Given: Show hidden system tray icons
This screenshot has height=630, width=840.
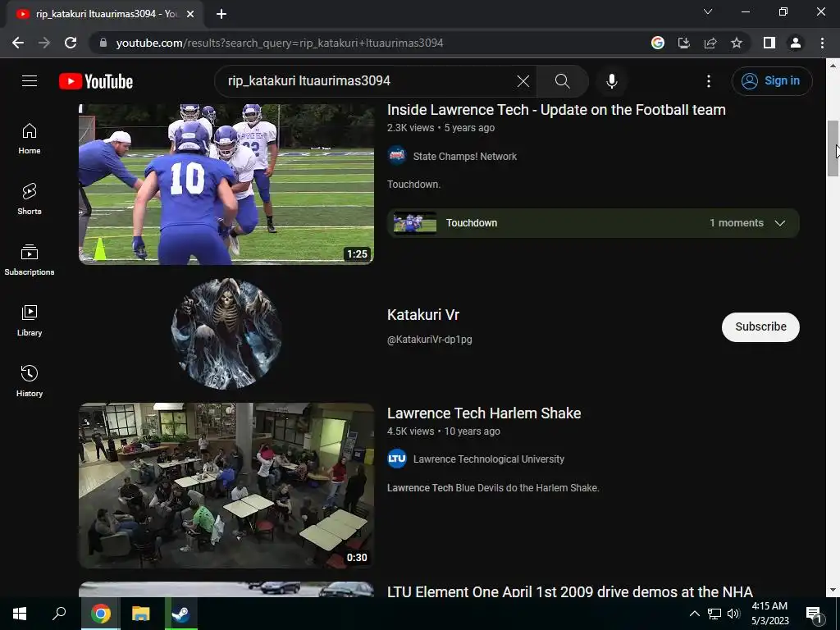Looking at the screenshot, I should 694,614.
